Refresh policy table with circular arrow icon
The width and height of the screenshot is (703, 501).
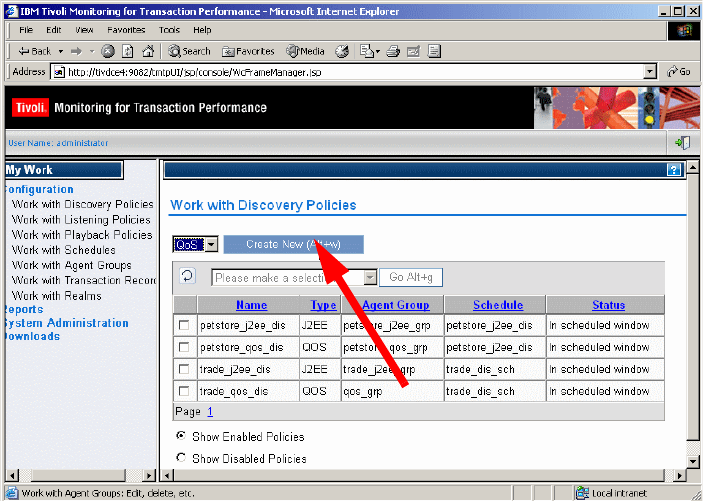pyautogui.click(x=187, y=276)
